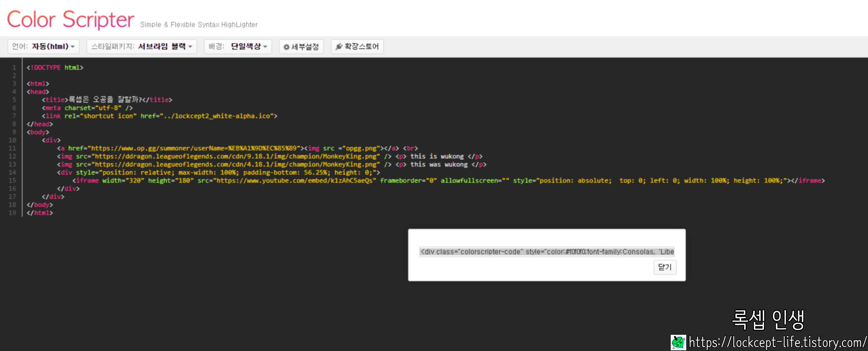Click the Color Scripter logo

pyautogui.click(x=71, y=19)
